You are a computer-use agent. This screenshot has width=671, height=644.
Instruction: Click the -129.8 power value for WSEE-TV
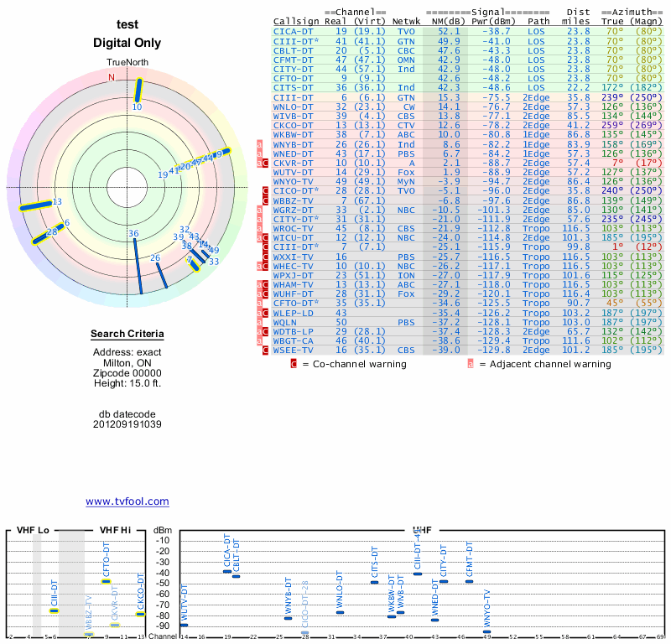point(497,350)
